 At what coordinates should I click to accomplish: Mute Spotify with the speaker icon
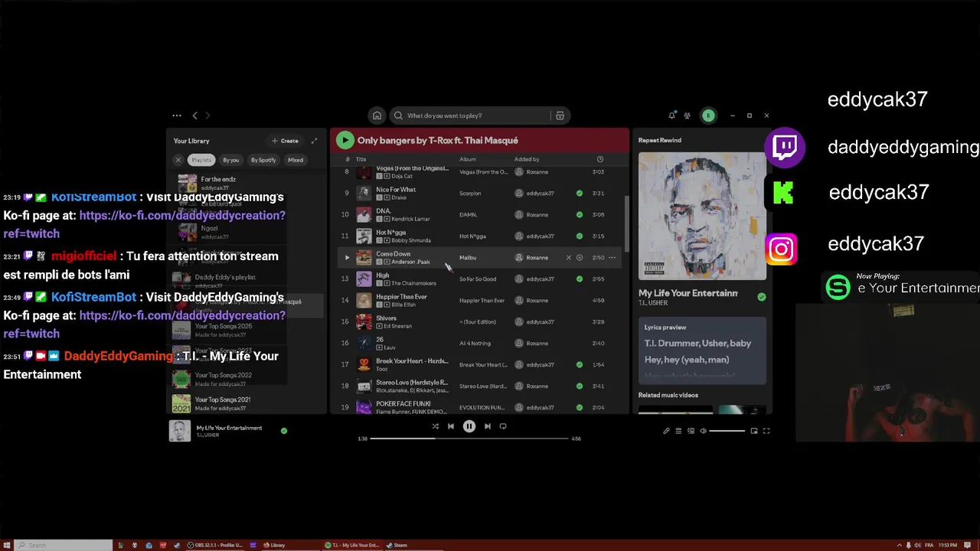pyautogui.click(x=703, y=431)
